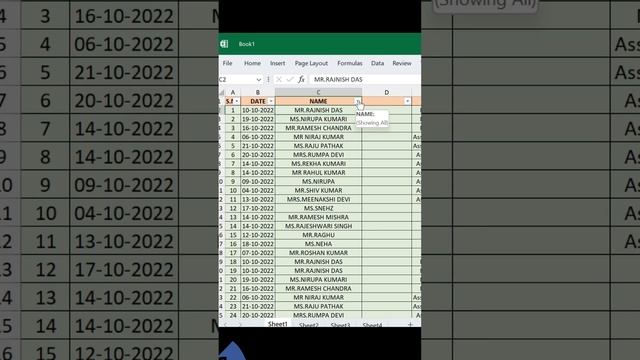Select MR NIRAJ KUMAR cell in serial 22 row
The width and height of the screenshot is (640, 360).
pos(318,298)
